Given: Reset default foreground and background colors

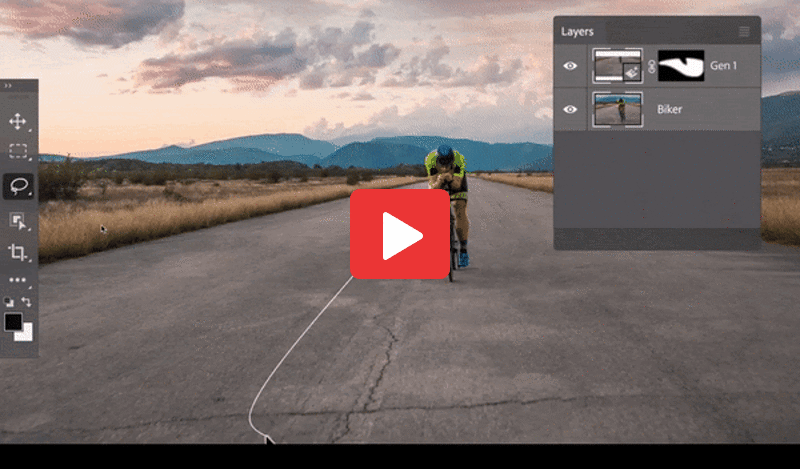Looking at the screenshot, I should click(9, 302).
